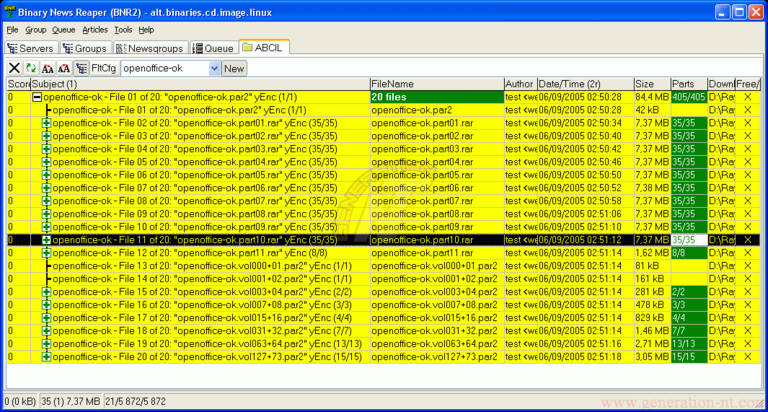This screenshot has width=768, height=412.
Task: Switch to the Groups tab
Action: click(x=85, y=48)
